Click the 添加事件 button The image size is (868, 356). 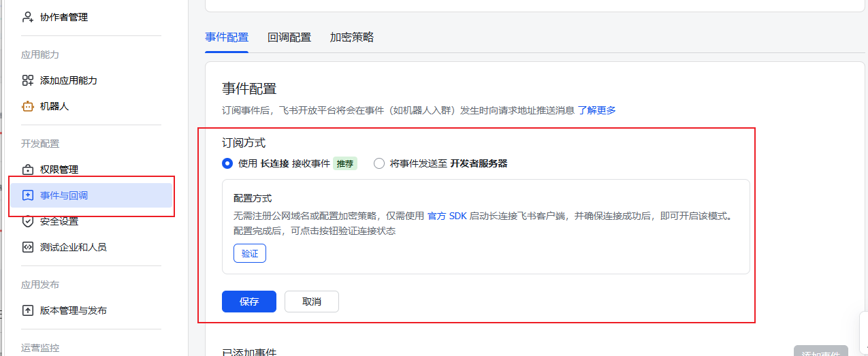point(821,351)
